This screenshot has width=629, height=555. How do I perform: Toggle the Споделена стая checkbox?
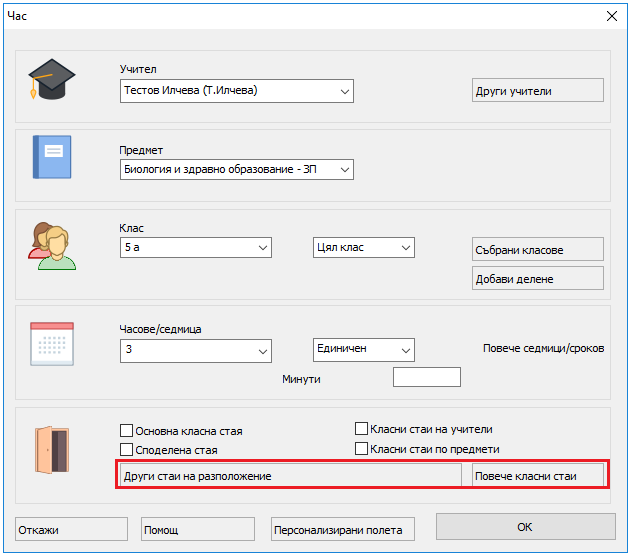127,450
